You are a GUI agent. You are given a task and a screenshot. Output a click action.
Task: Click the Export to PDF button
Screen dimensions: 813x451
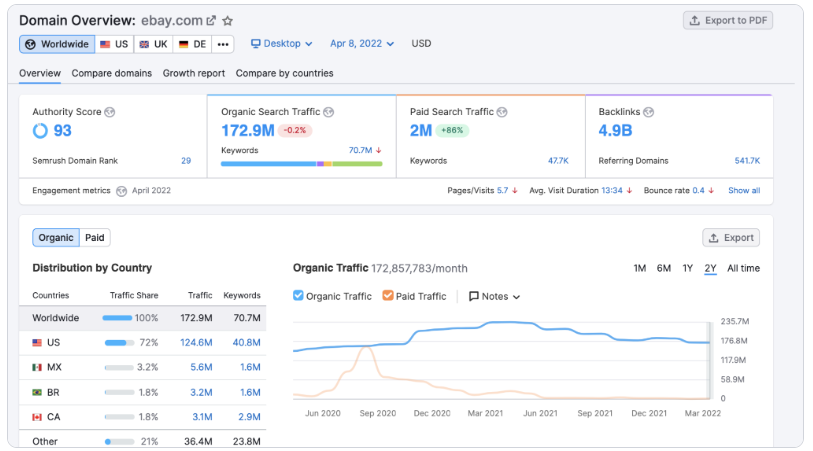point(728,20)
